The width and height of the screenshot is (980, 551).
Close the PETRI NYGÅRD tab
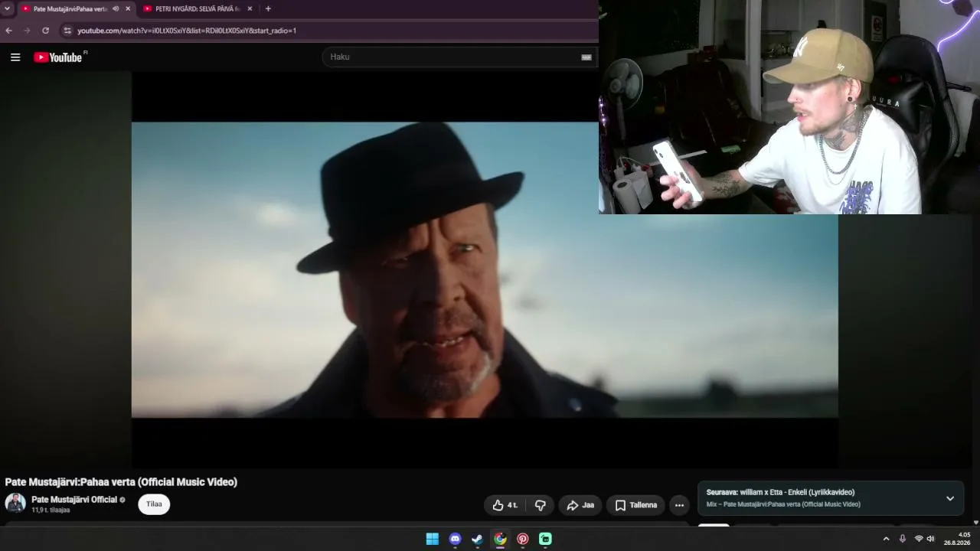coord(250,8)
